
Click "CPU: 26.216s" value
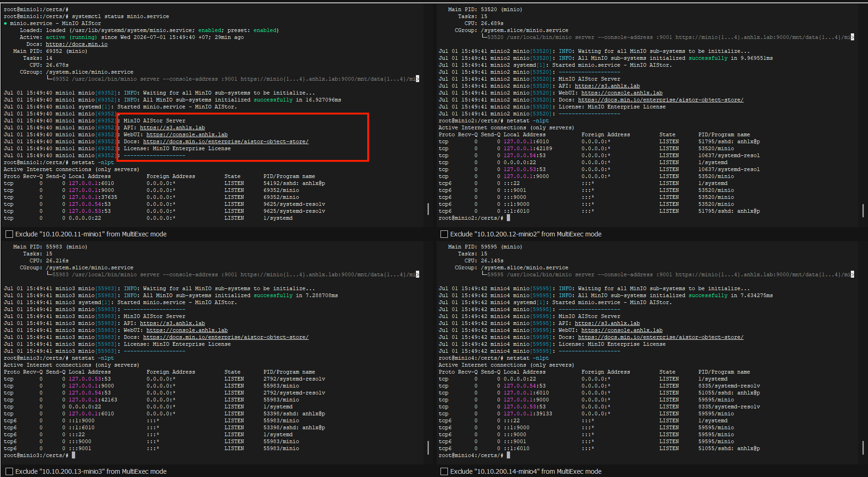coord(49,261)
